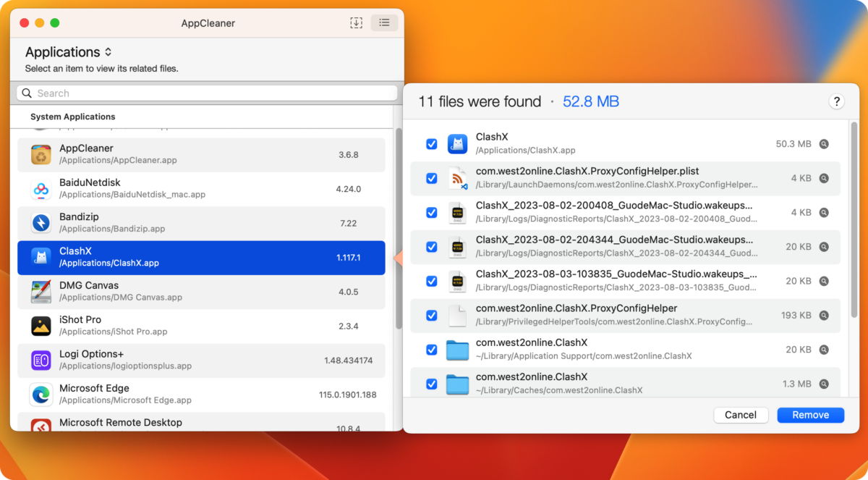Click the 50.3 MB size value
The image size is (868, 480).
[793, 144]
